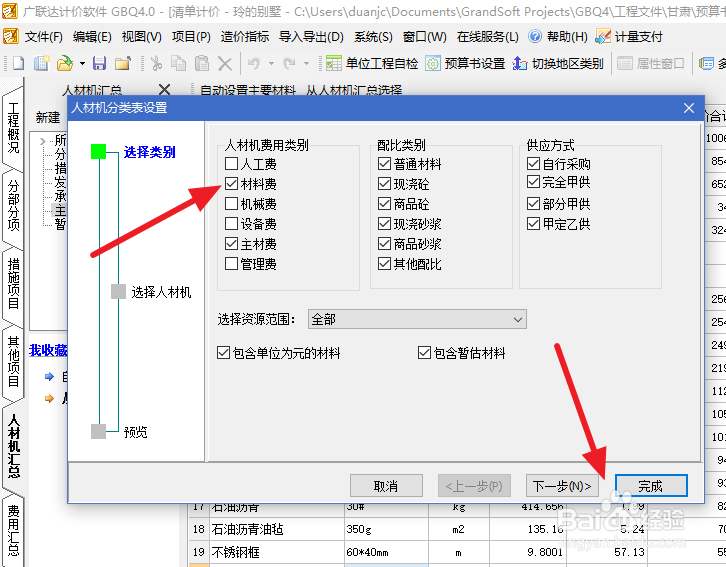Click the Open folder toolbar icon

[65, 63]
